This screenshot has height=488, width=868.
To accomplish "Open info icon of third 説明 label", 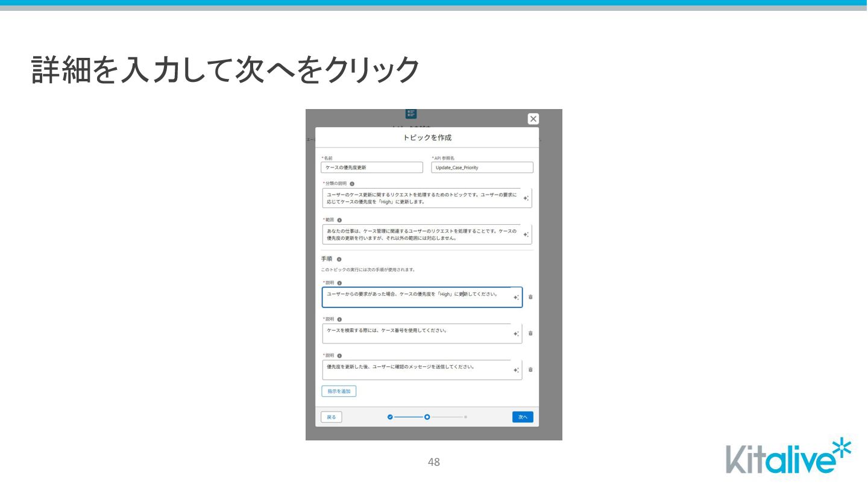I will [339, 355].
